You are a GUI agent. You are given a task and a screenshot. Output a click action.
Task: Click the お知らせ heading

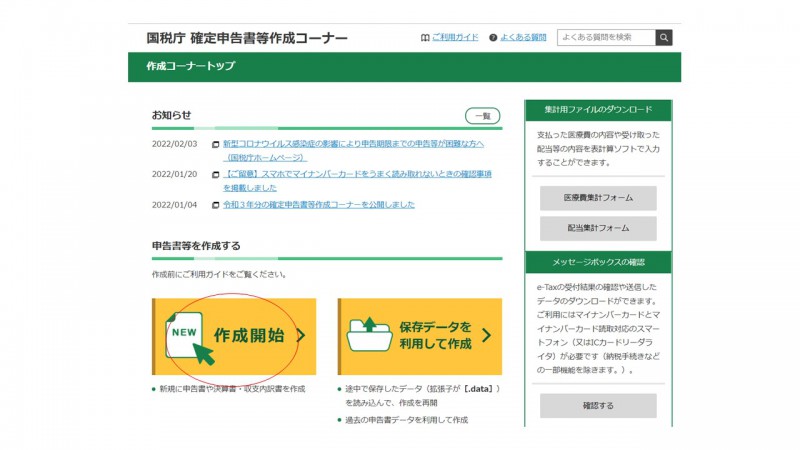click(171, 115)
